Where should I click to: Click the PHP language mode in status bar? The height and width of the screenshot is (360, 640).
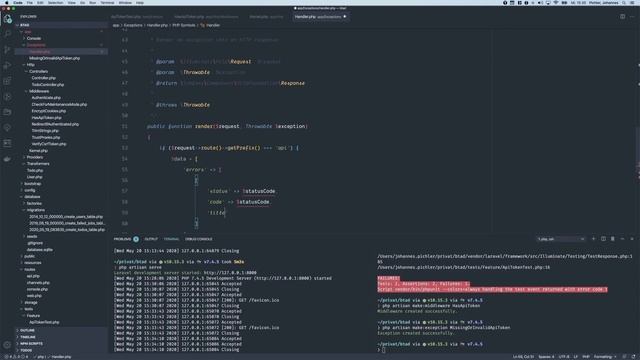[x=586, y=357]
